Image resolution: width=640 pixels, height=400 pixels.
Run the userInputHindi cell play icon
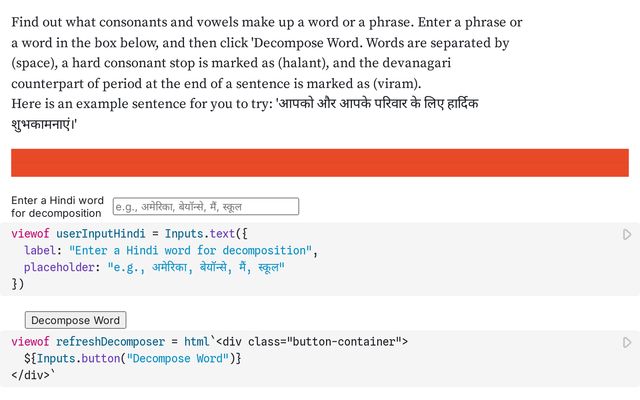coord(627,234)
